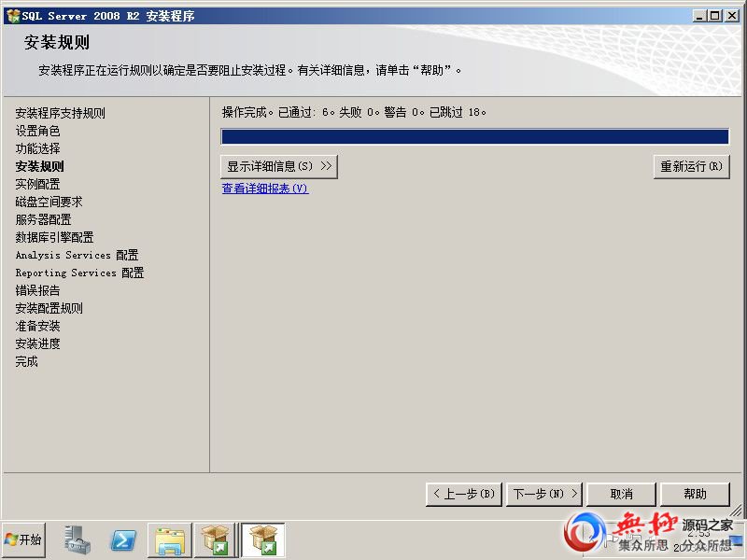Viewport: 747px width, 560px height.
Task: Select 数据库引擎配置 in the sidebar
Action: [x=54, y=238]
